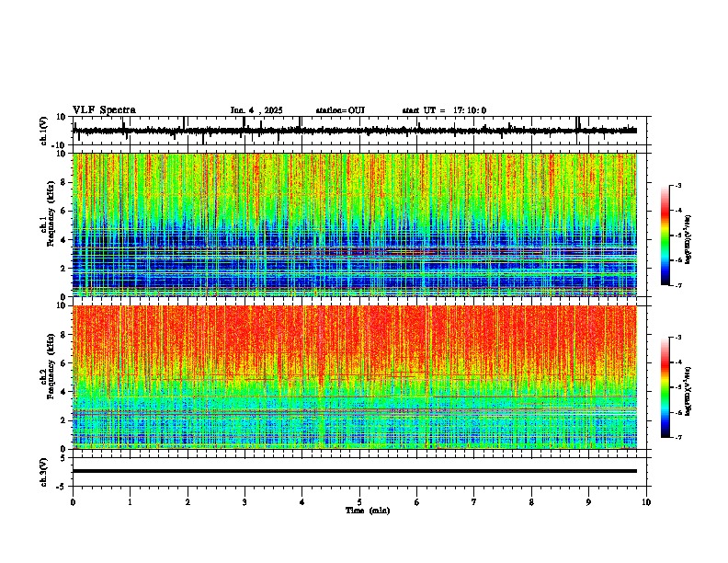This screenshot has width=728, height=563.
Task: Click the "8" kHz tick on ch.2 axis
Action: click(x=63, y=335)
